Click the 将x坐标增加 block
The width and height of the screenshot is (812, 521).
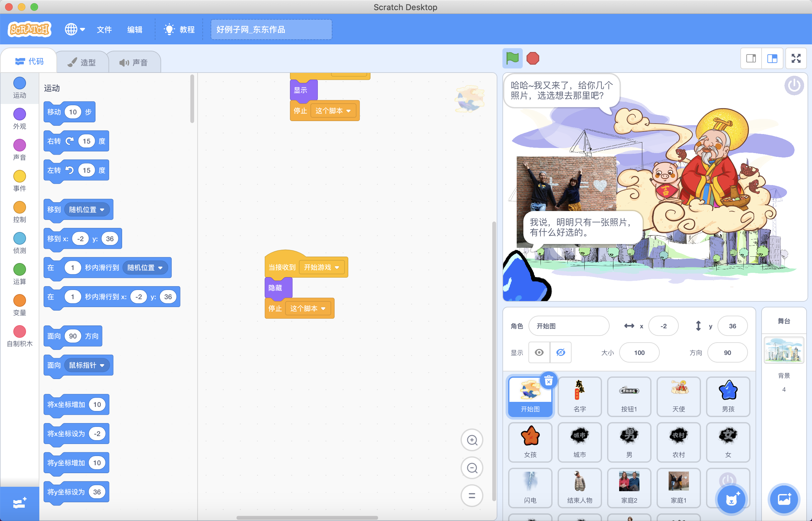pyautogui.click(x=76, y=405)
